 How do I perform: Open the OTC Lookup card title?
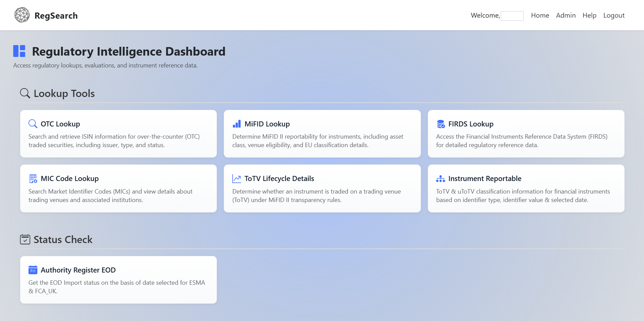(60, 124)
